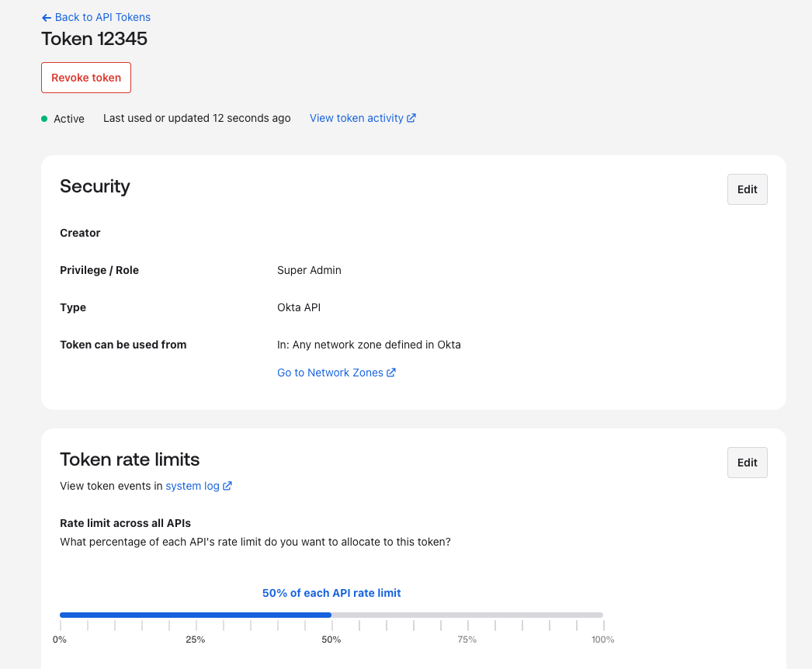The width and height of the screenshot is (812, 669).
Task: Click the Revoke token button
Action: [x=85, y=78]
